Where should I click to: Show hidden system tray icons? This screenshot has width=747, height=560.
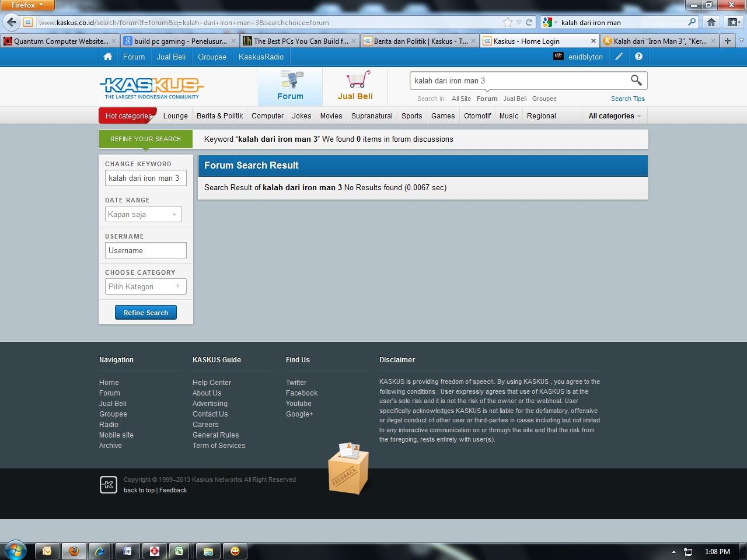point(673,551)
